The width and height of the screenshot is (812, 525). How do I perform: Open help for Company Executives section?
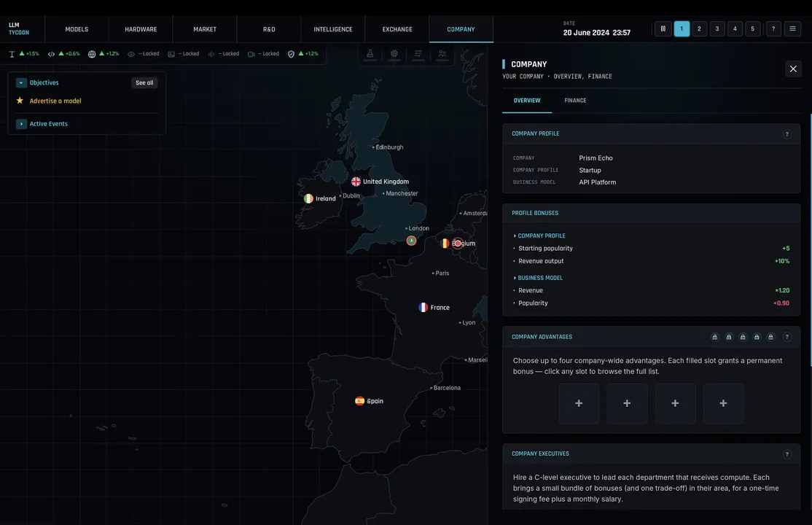pos(786,454)
